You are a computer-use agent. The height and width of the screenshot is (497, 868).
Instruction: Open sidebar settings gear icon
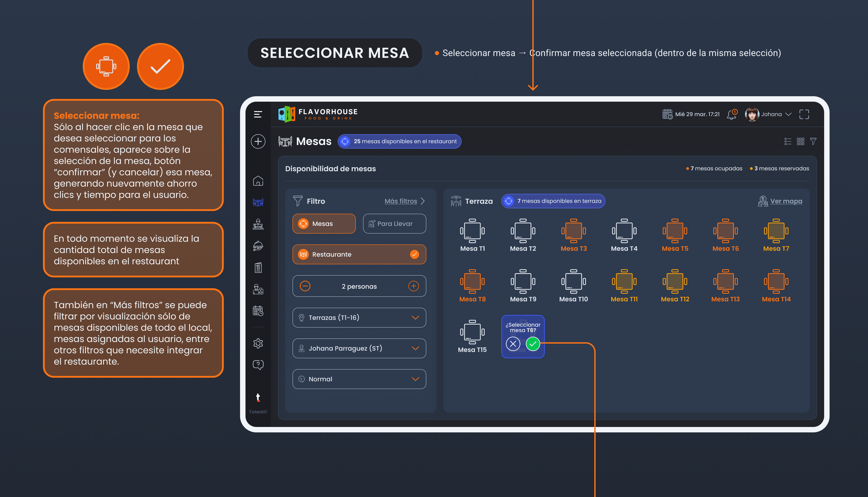point(258,343)
